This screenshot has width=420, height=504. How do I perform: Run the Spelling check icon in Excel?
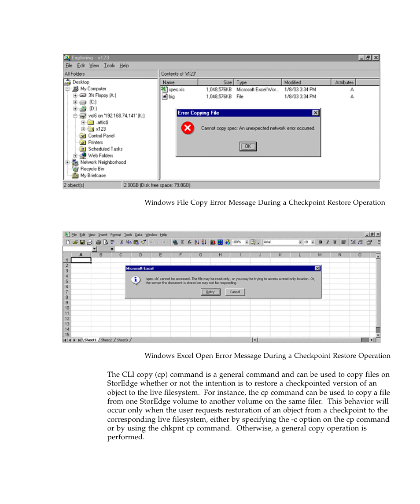(113, 243)
